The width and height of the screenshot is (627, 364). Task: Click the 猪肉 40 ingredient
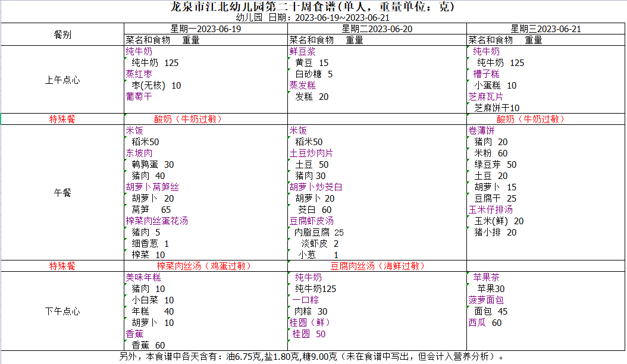pos(148,176)
